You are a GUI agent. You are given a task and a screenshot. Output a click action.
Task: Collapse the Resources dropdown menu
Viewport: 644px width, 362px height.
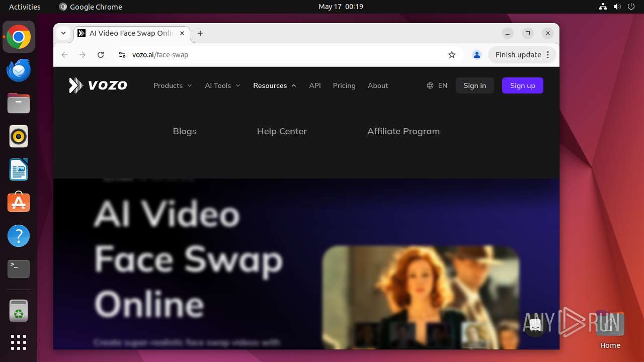[x=275, y=85]
